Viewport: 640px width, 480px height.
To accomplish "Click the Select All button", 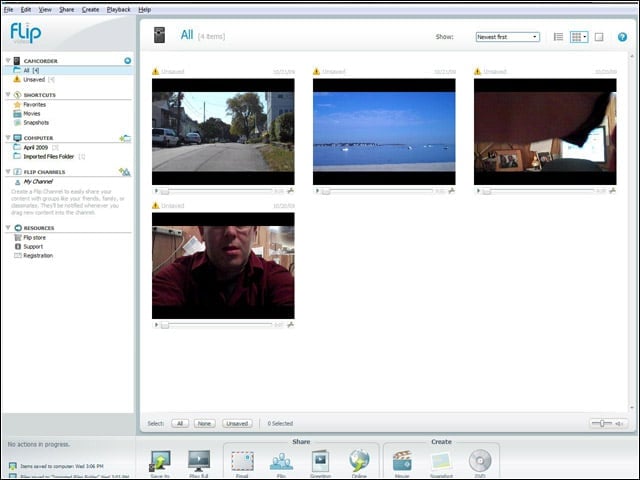I will [x=180, y=424].
